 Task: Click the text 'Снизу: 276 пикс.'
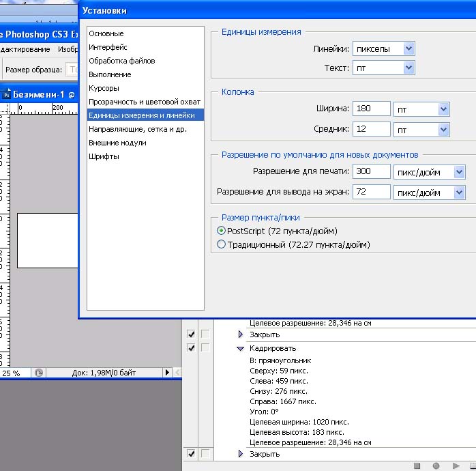coord(278,391)
